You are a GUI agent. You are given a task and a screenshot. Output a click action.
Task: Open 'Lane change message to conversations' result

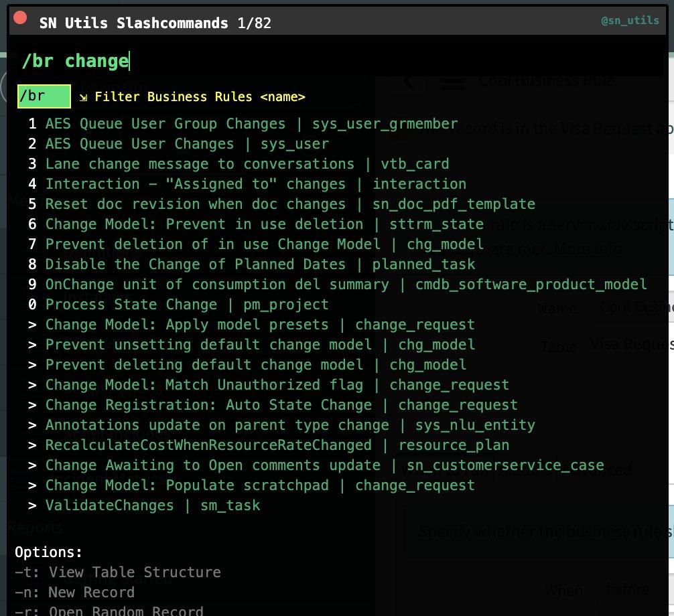click(247, 163)
